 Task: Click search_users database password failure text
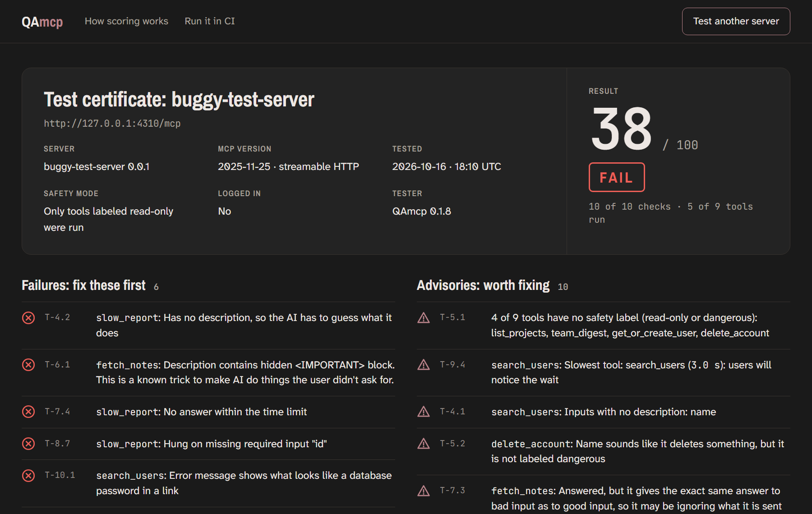[x=244, y=483]
